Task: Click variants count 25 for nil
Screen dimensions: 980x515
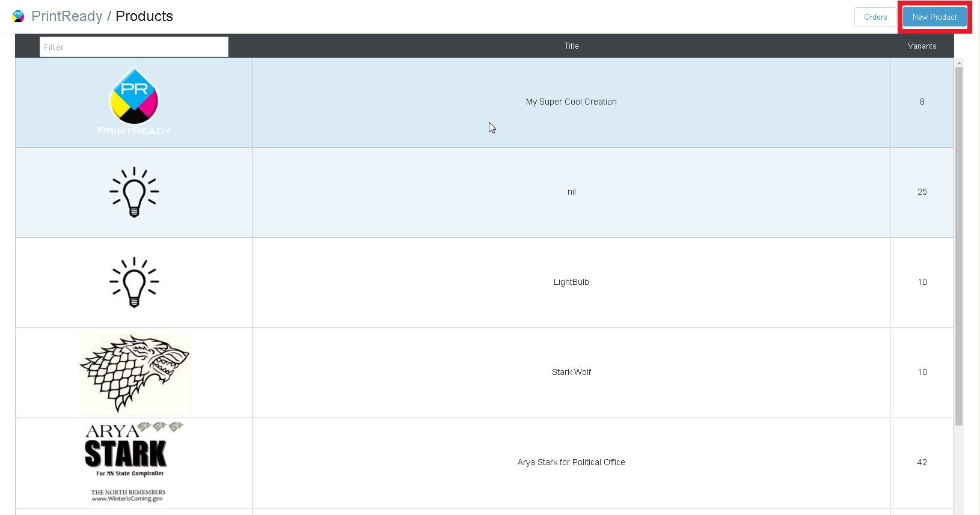Action: 922,192
